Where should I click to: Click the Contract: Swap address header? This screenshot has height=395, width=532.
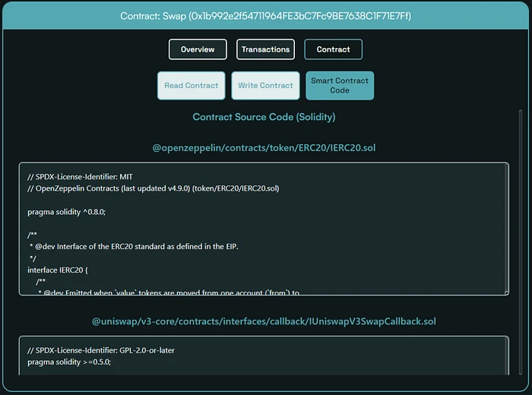tap(265, 15)
